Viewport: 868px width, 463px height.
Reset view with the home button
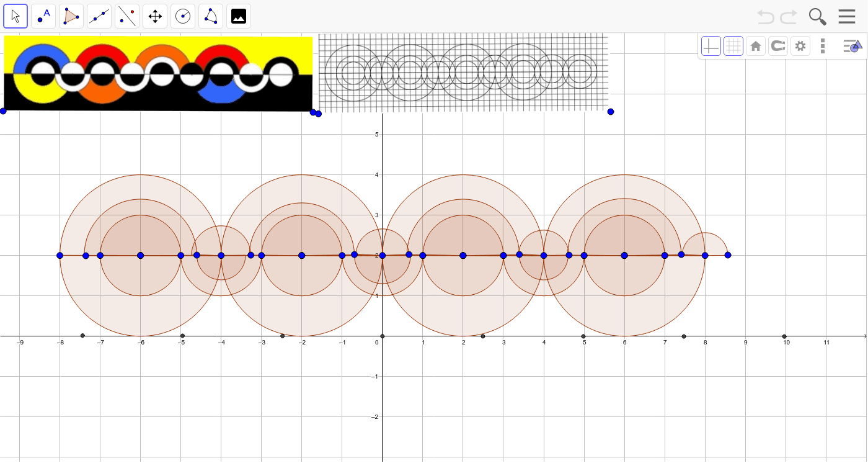(x=756, y=46)
